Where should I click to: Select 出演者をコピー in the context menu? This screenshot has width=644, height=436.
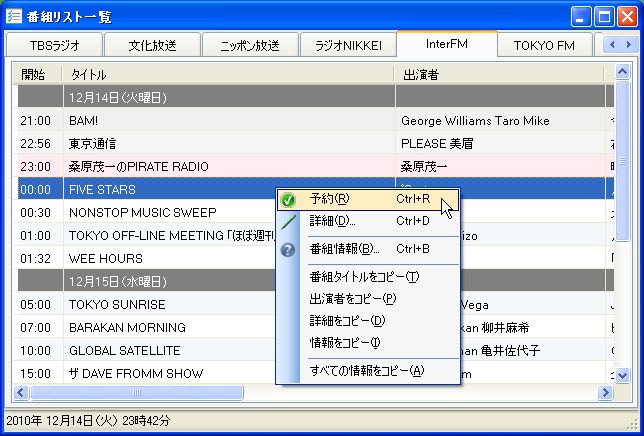(x=353, y=298)
